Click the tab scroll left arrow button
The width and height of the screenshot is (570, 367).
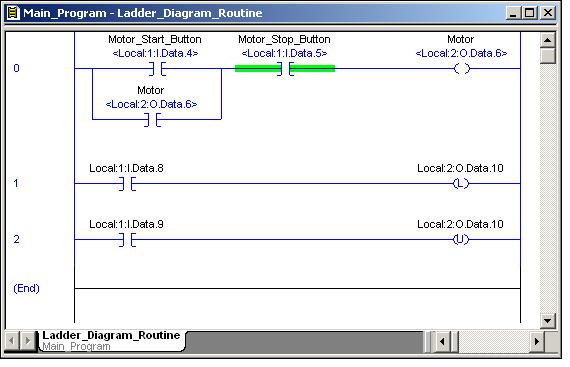[x=12, y=341]
